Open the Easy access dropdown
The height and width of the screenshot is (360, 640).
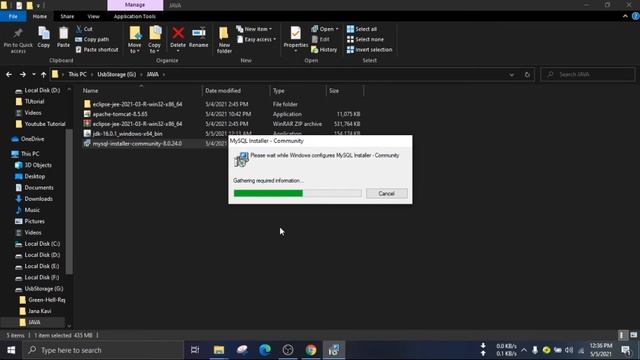pyautogui.click(x=256, y=39)
